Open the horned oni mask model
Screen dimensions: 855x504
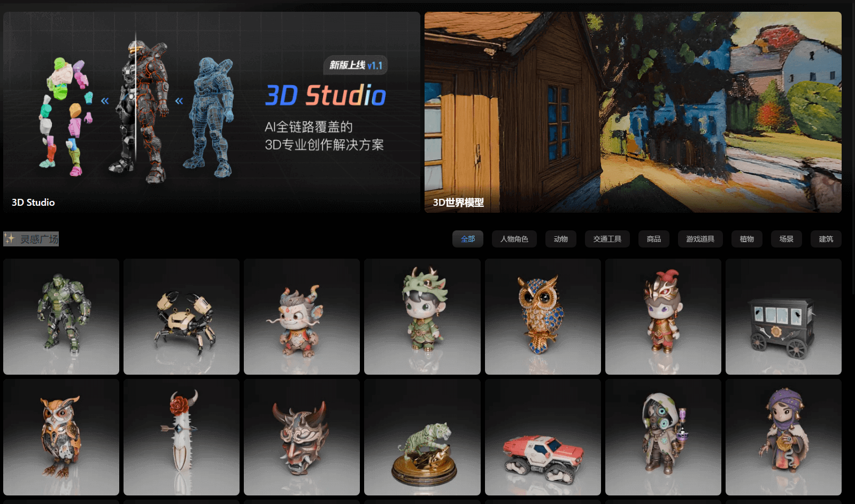tap(302, 437)
